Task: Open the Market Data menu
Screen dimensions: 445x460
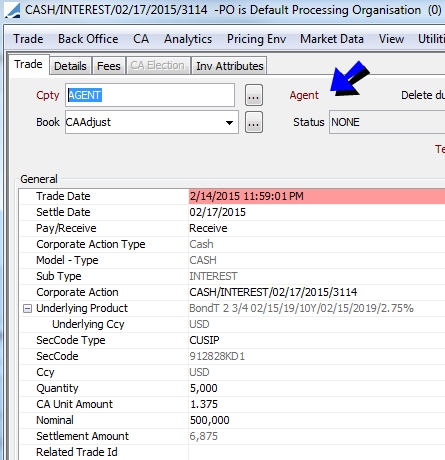Action: pyautogui.click(x=332, y=39)
